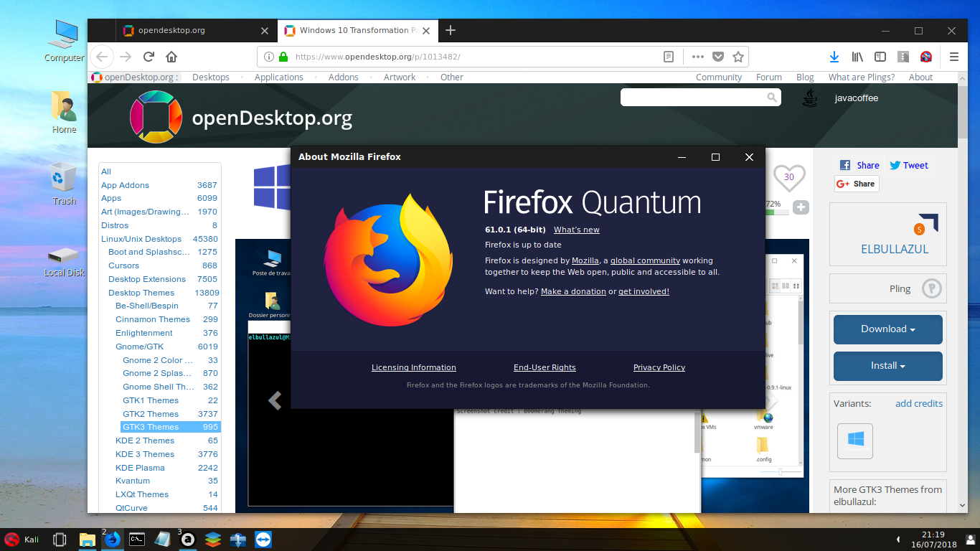Save page to Pocket icon
Image resolution: width=980 pixels, height=551 pixels.
(x=718, y=57)
